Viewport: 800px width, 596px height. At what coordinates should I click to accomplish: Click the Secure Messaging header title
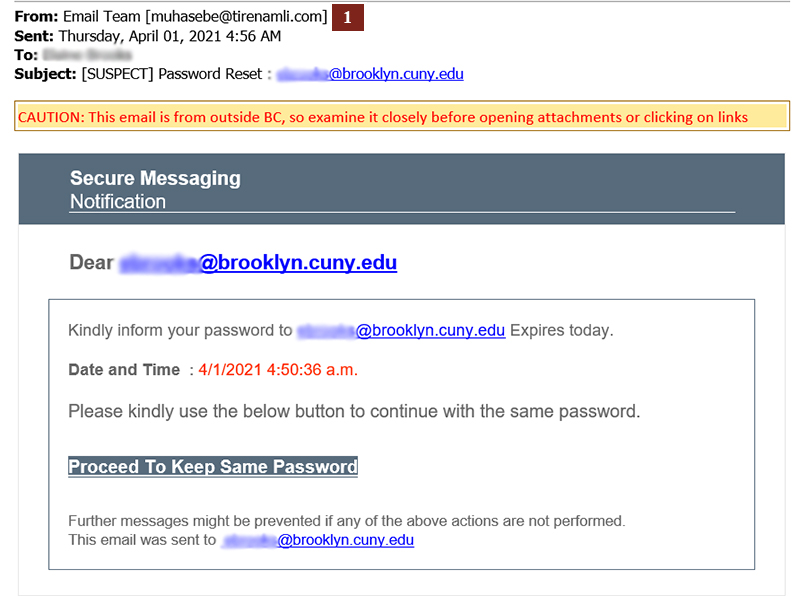155,178
